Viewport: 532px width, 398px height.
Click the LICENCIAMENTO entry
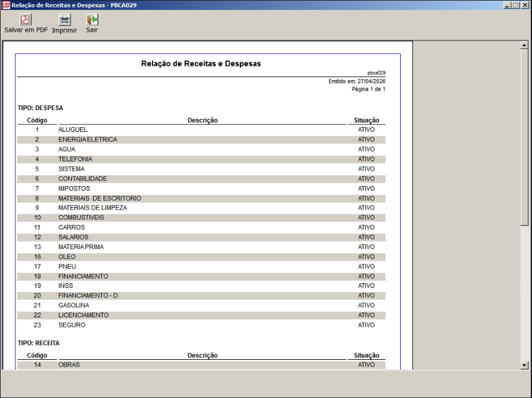point(84,316)
